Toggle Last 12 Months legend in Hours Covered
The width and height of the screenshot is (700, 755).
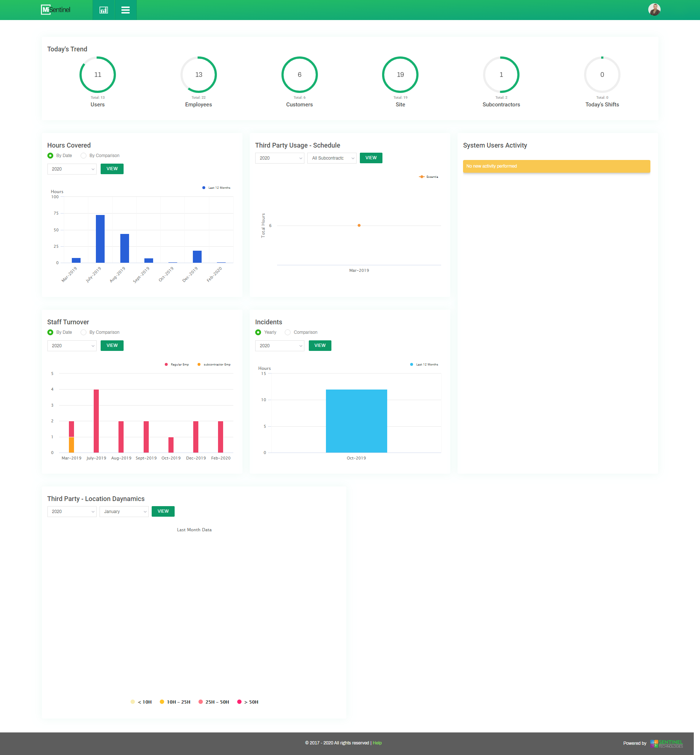(216, 188)
